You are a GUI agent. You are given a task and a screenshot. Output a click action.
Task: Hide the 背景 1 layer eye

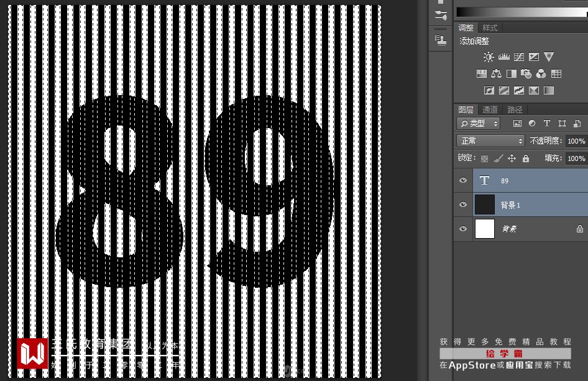(x=463, y=204)
